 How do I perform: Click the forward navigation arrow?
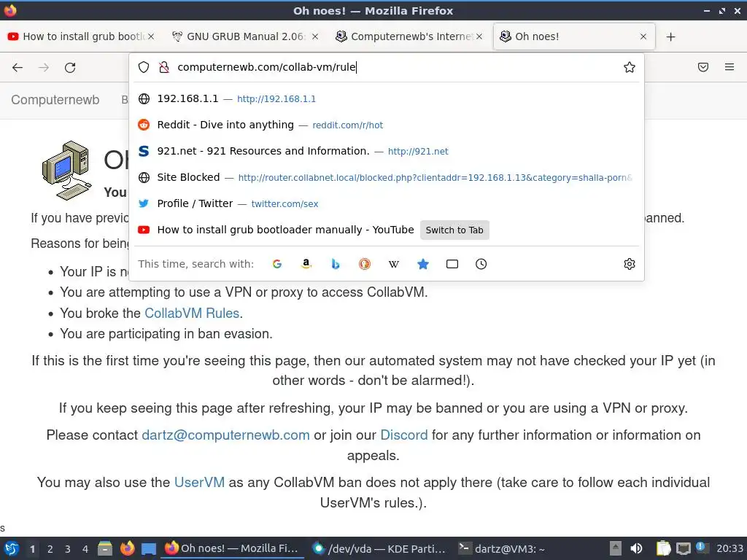coord(44,68)
